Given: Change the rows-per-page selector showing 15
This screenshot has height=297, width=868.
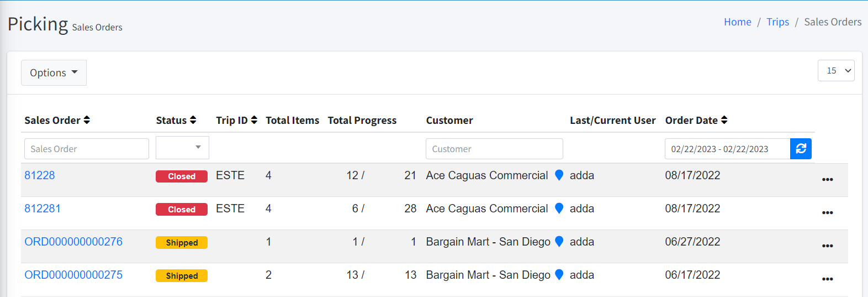Looking at the screenshot, I should click(x=836, y=71).
